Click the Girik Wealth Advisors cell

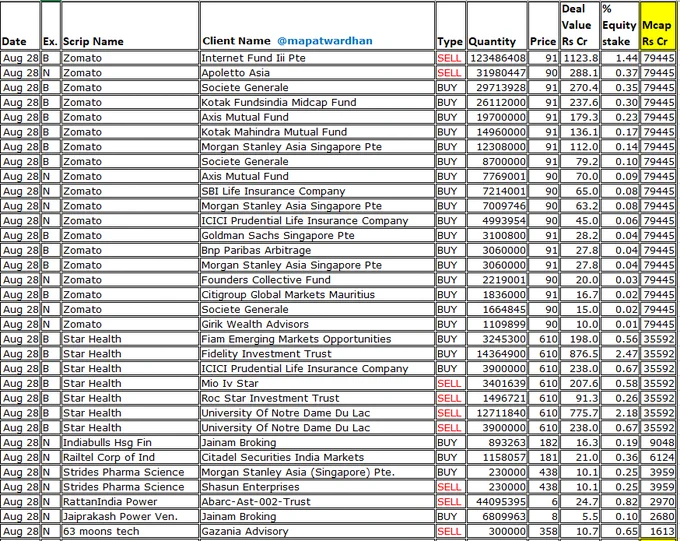(x=317, y=324)
